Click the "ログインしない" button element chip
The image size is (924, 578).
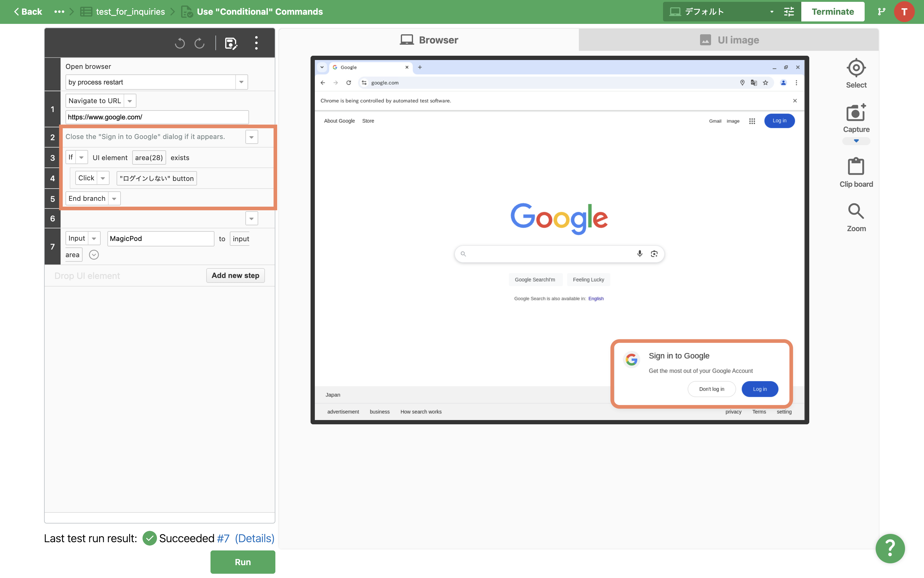157,178
